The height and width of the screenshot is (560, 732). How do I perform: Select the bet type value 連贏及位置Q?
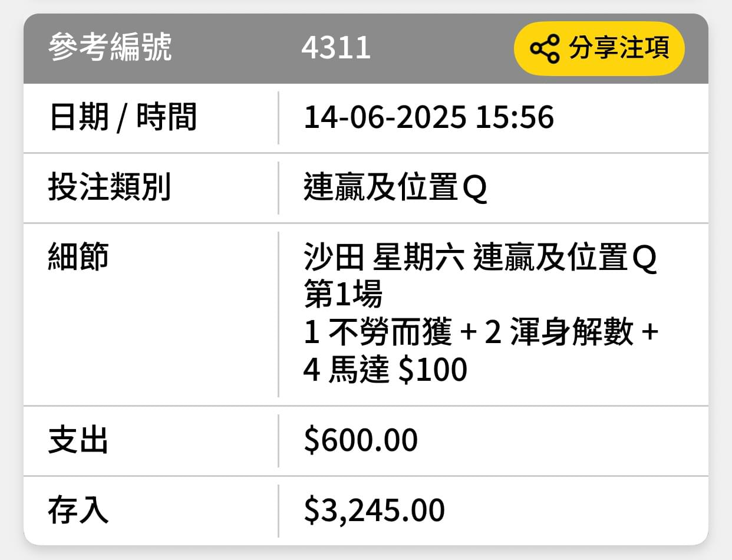pos(395,188)
